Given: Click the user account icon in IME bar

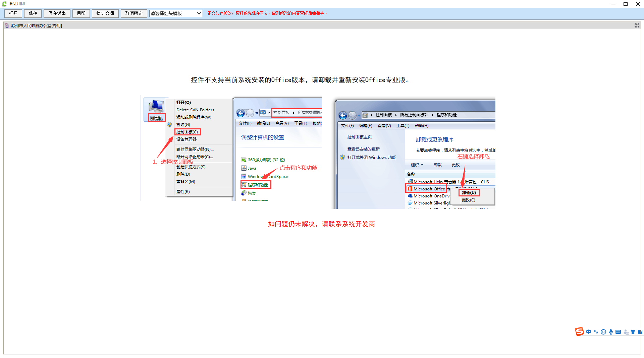Looking at the screenshot, I should pyautogui.click(x=626, y=332).
